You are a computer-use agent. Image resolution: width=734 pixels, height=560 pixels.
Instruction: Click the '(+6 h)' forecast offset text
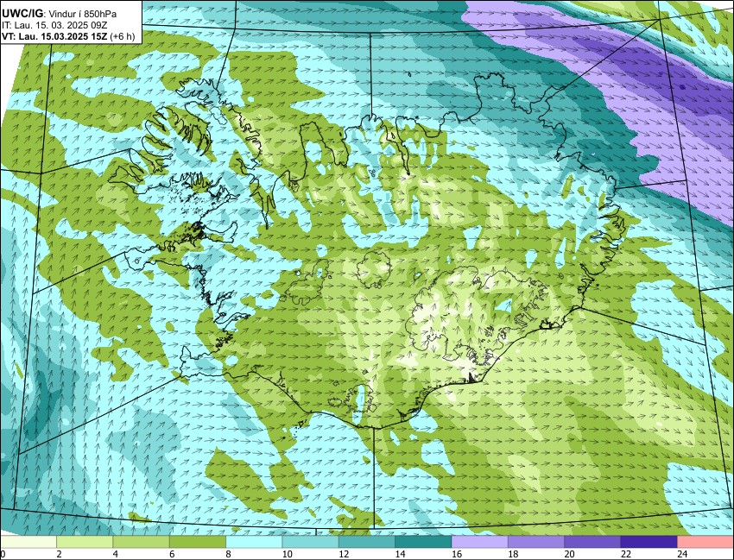point(122,36)
